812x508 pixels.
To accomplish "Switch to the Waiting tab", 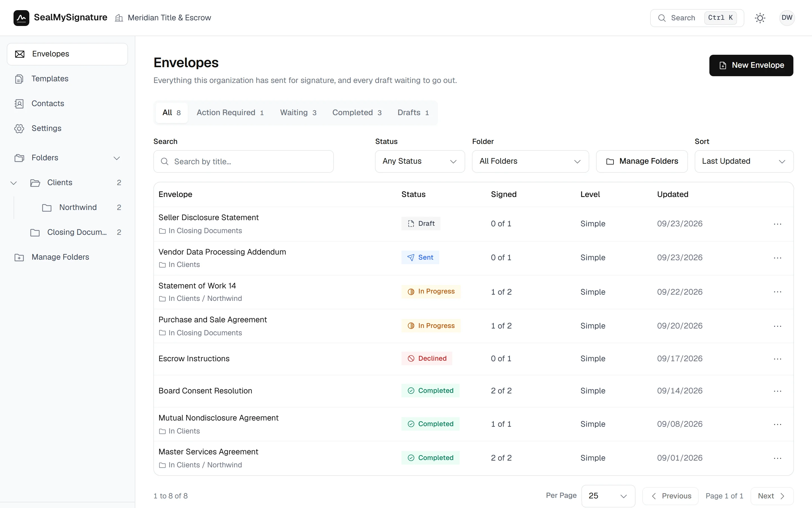I will point(298,113).
